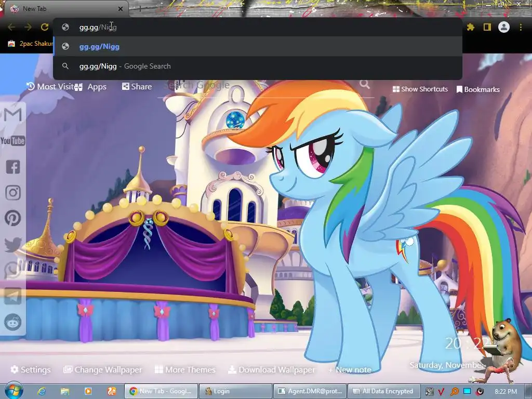This screenshot has width=532, height=399.
Task: Toggle the Chrome side panel icon
Action: [x=487, y=27]
